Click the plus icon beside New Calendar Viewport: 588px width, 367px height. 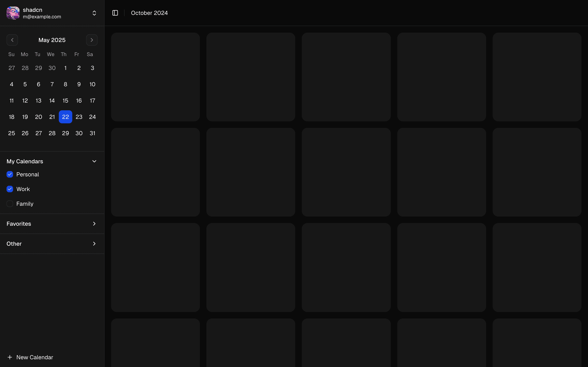tap(10, 357)
